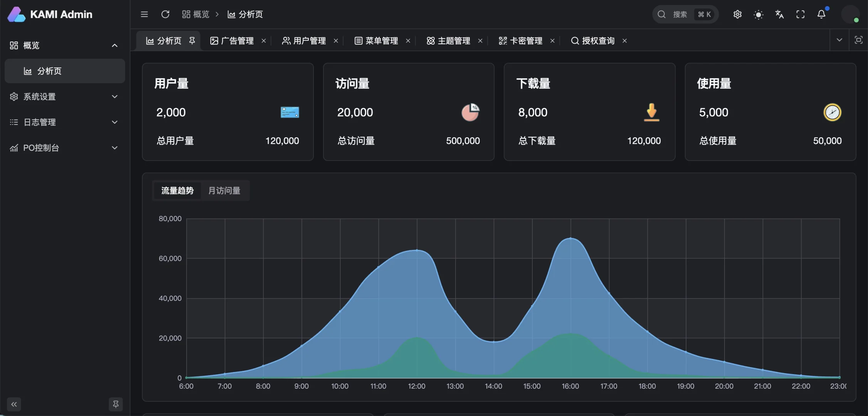
Task: Click the refresh page icon
Action: point(165,14)
